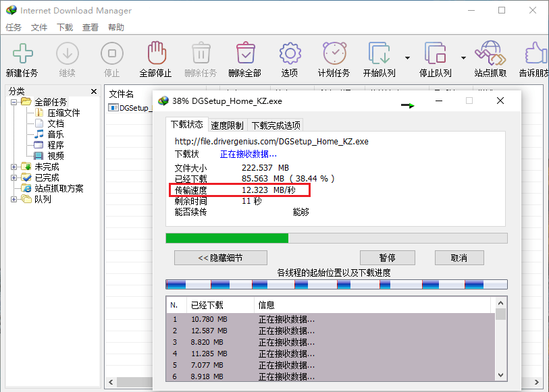
Task: Click the 隐藏细节 button
Action: pyautogui.click(x=221, y=258)
